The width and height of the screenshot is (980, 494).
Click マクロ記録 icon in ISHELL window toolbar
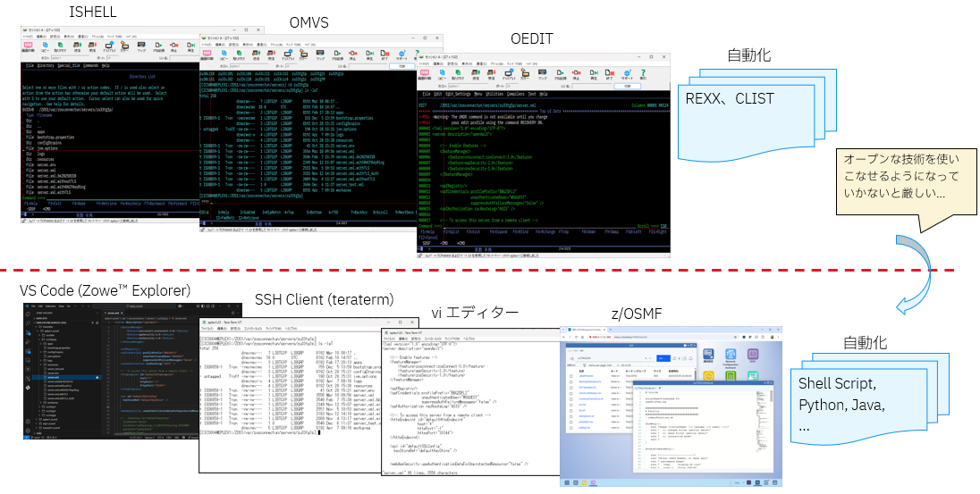click(159, 46)
